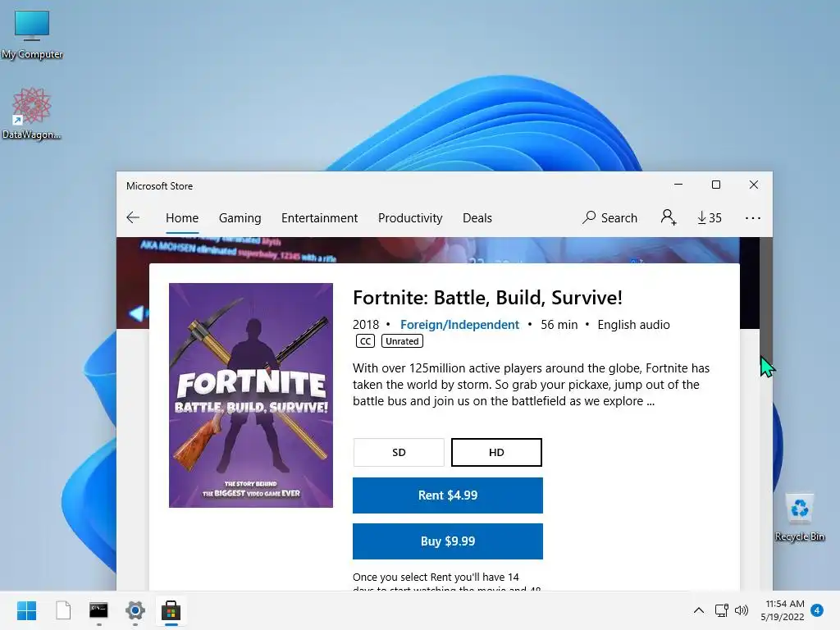Open the Foreign/Independent genre link
The height and width of the screenshot is (630, 840).
[x=459, y=325]
